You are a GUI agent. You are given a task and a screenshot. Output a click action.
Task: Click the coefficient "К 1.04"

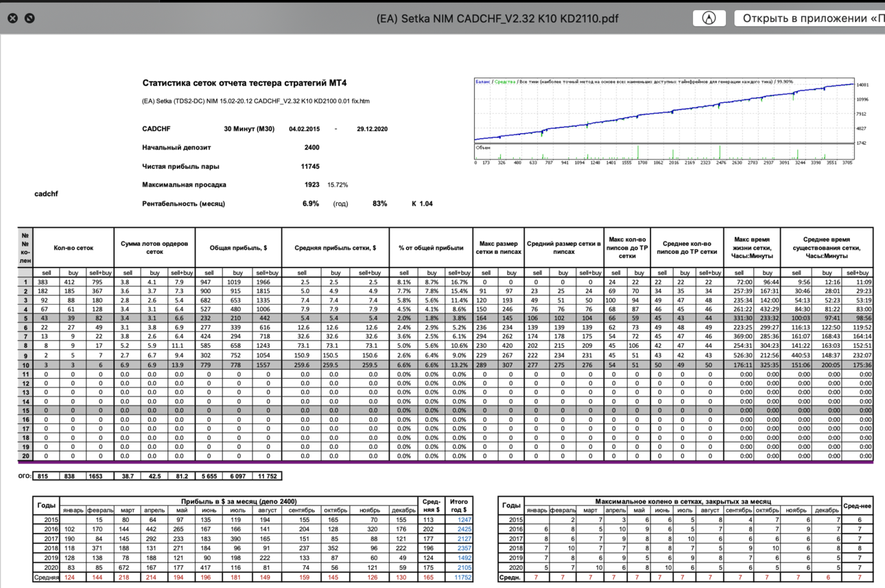pos(422,204)
